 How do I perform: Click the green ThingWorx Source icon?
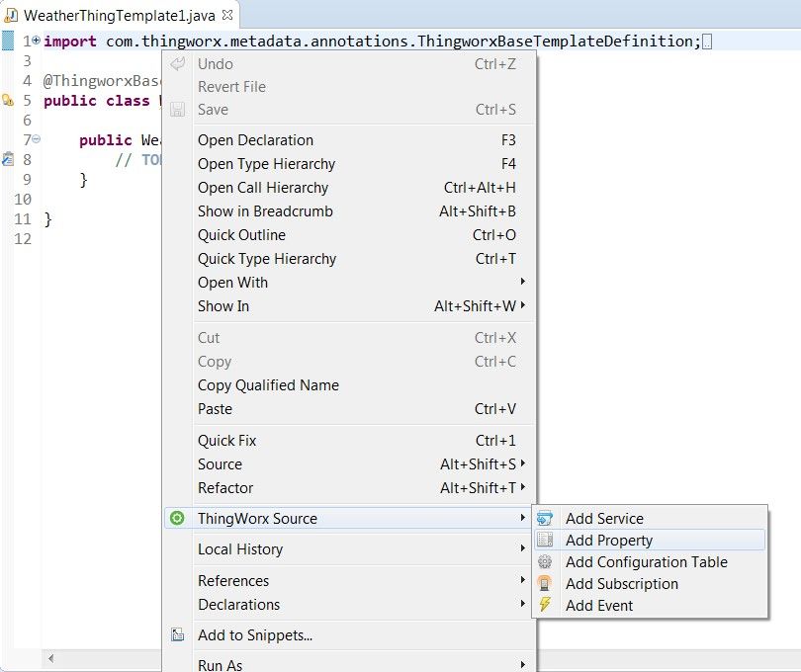[177, 518]
